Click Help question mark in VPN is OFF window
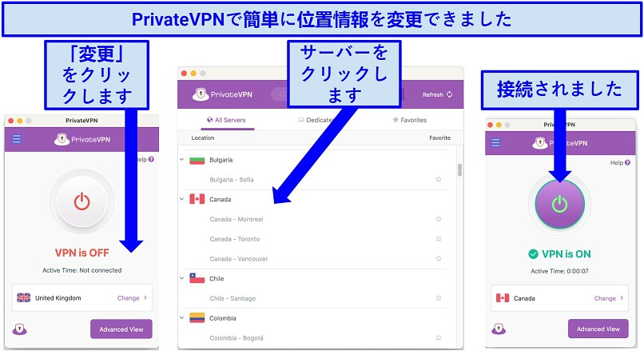The height and width of the screenshot is (351, 644). 151,159
